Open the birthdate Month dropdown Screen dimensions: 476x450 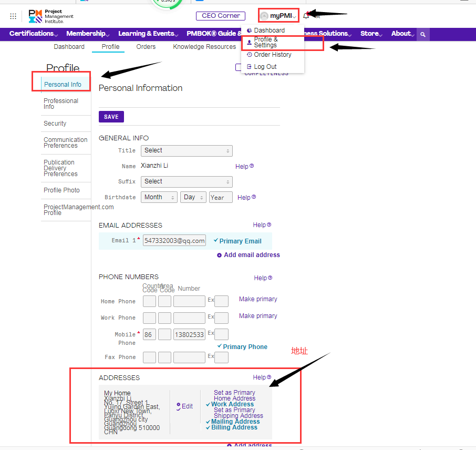click(x=159, y=197)
